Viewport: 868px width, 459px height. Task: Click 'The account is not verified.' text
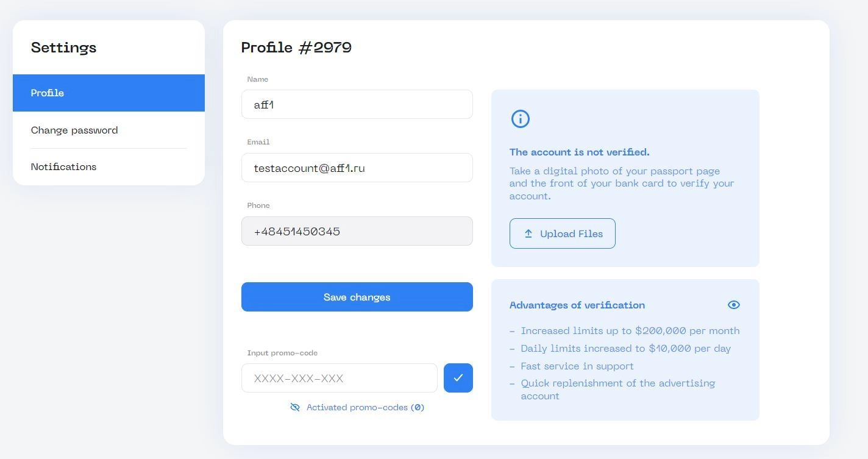[579, 152]
